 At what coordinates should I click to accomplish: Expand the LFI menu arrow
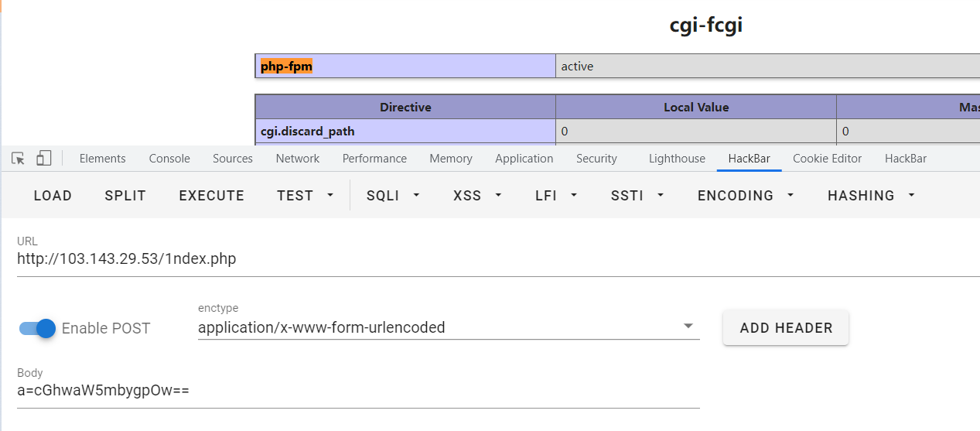click(x=574, y=196)
